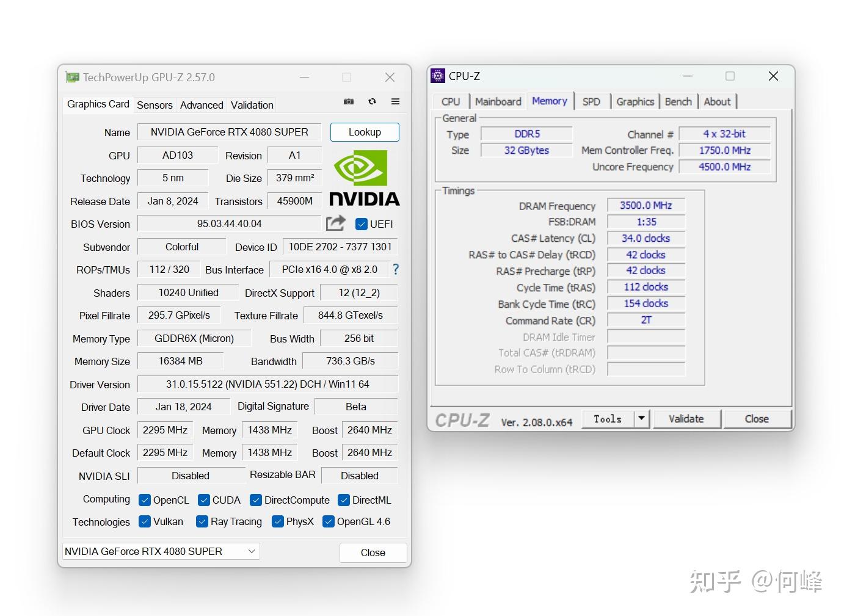Expand the CPU-Z Tools dropdown arrow
This screenshot has height=616, width=844.
(641, 419)
